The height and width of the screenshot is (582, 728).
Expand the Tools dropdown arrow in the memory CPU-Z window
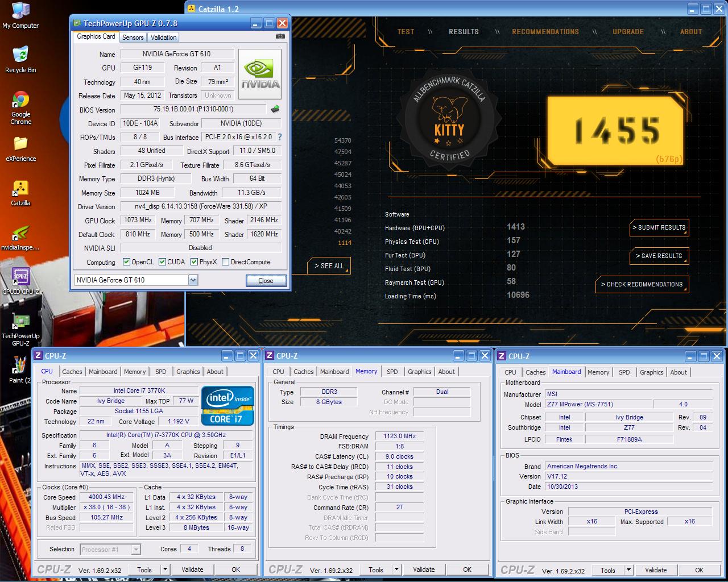tap(396, 569)
